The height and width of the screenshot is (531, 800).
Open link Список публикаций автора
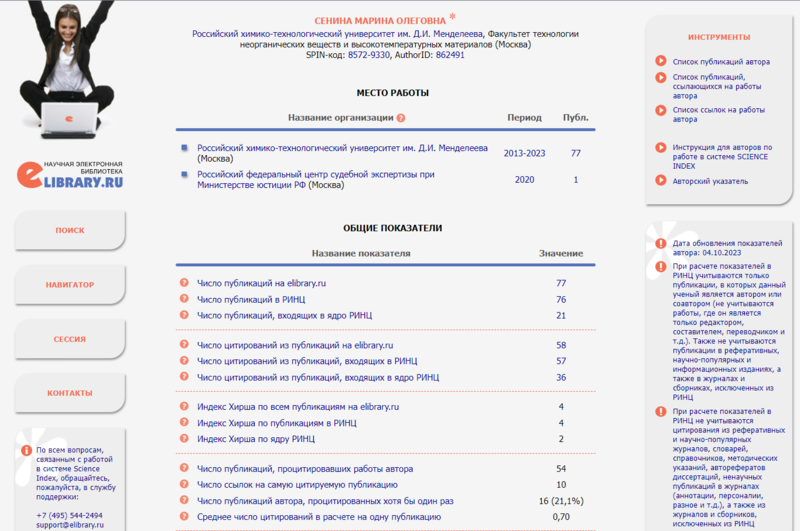721,62
